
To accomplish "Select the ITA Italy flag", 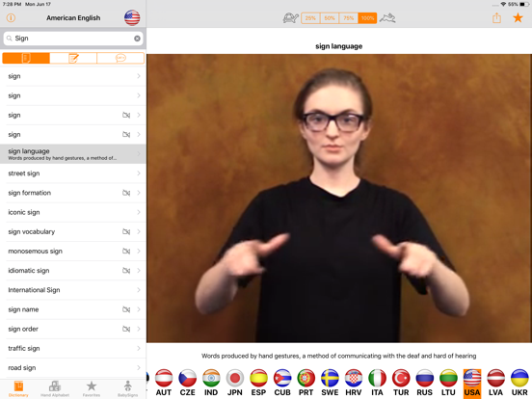I will [x=377, y=383].
